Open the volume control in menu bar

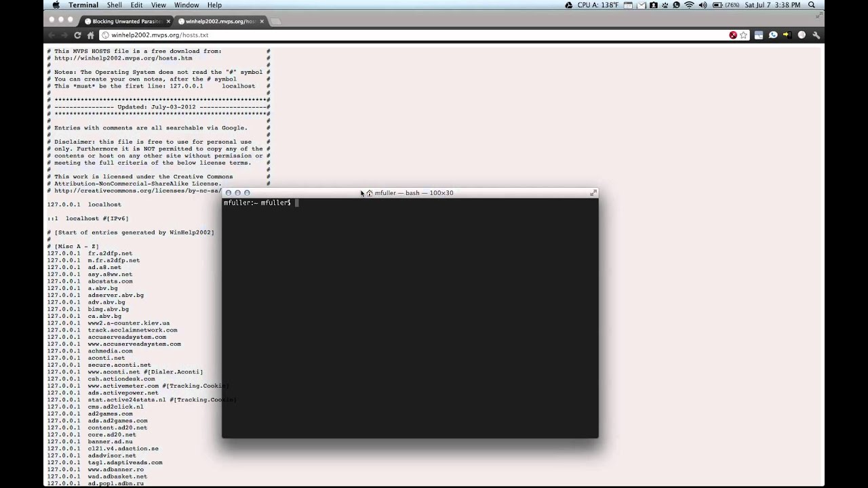(x=703, y=5)
